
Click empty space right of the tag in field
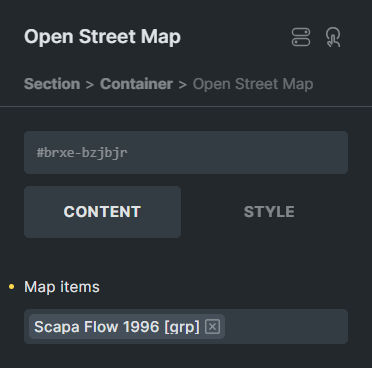click(x=286, y=327)
